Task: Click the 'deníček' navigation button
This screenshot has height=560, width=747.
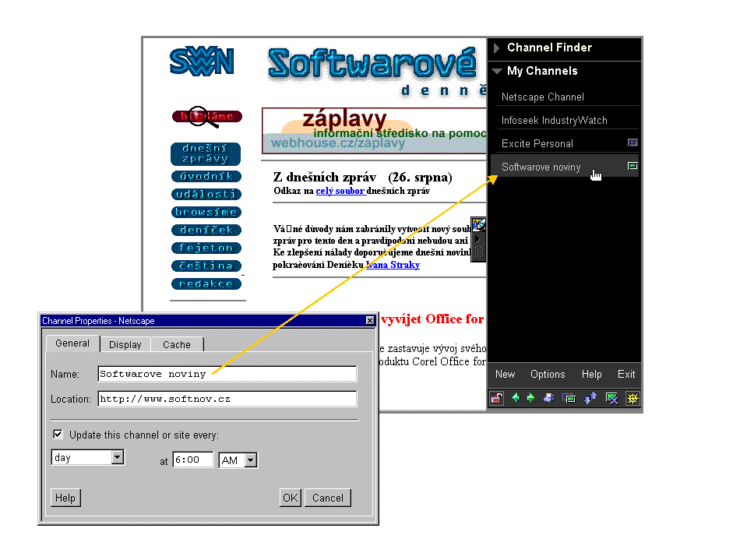Action: tap(206, 231)
